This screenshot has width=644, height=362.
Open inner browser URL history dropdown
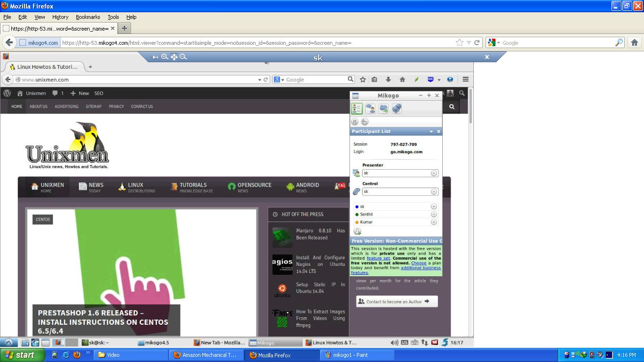[259, 80]
